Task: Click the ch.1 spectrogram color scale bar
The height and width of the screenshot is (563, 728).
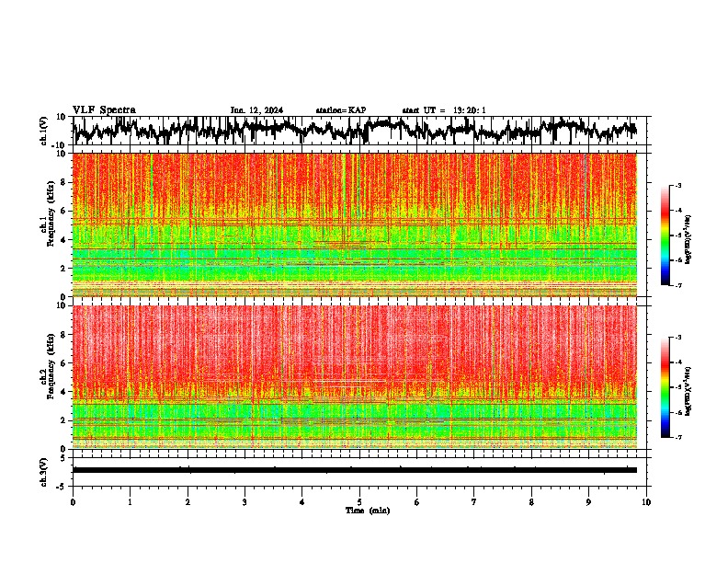Action: tap(665, 236)
